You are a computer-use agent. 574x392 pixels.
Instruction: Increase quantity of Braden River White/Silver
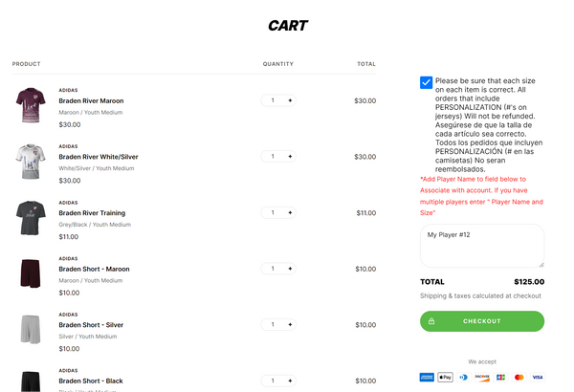coord(290,157)
